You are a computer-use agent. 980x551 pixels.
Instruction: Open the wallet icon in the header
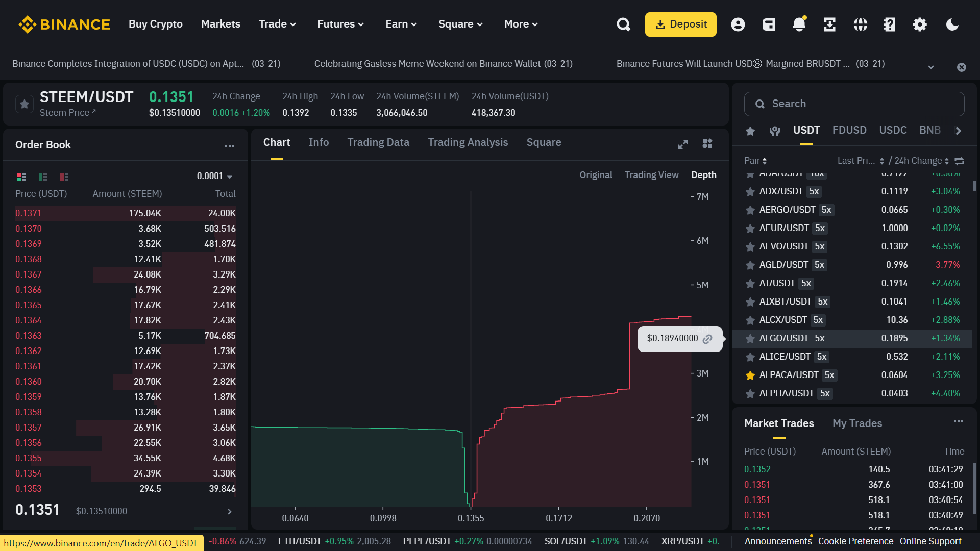(769, 24)
